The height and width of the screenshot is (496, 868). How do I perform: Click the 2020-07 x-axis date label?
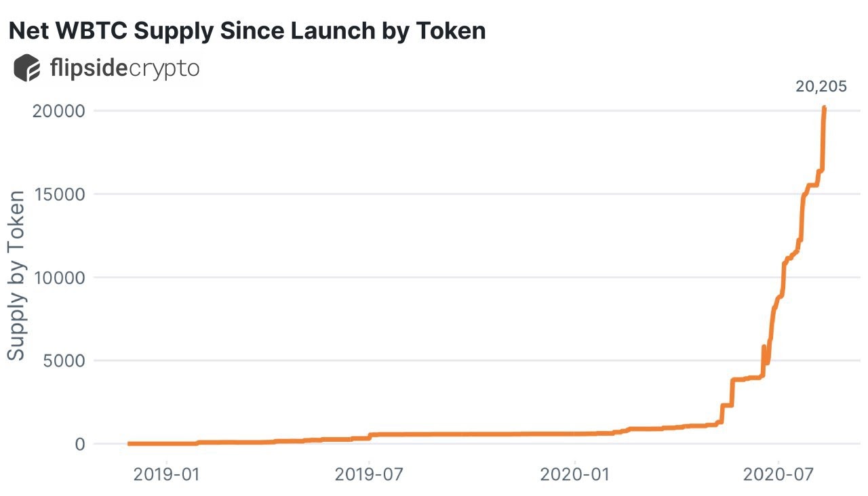pos(778,474)
